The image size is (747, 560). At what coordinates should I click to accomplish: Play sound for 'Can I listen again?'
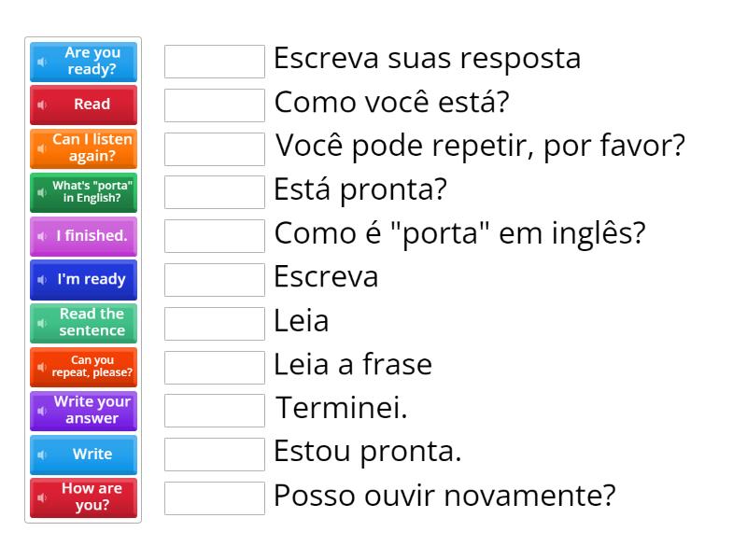click(41, 149)
